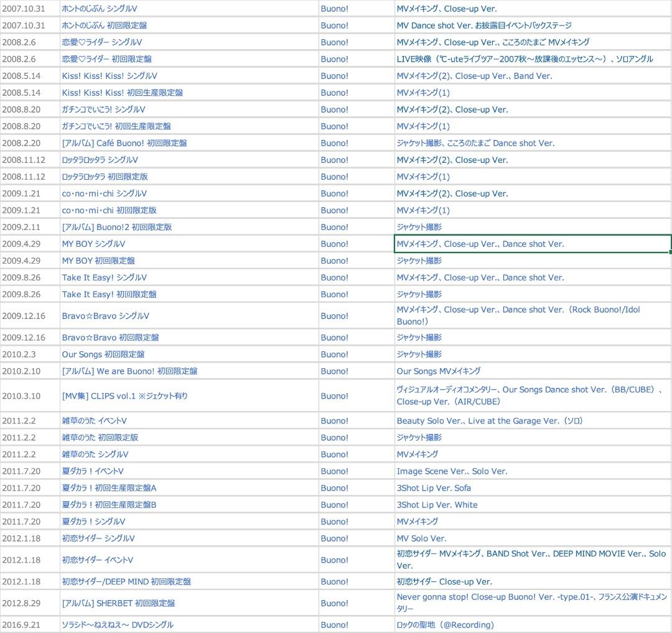Click highlighted cell in MY BOY シングルV row
672x633 pixels.
(533, 244)
